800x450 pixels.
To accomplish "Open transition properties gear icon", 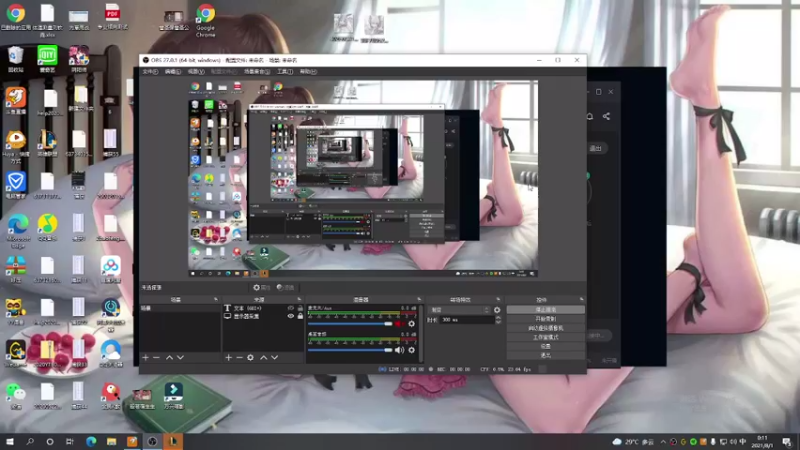I will (x=497, y=310).
